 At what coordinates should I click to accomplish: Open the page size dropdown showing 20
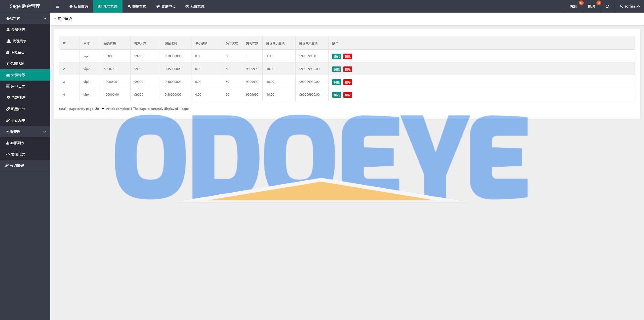99,109
